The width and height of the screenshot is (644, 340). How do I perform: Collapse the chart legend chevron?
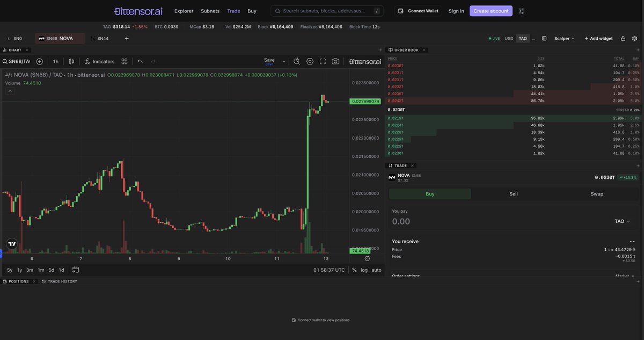(10, 91)
